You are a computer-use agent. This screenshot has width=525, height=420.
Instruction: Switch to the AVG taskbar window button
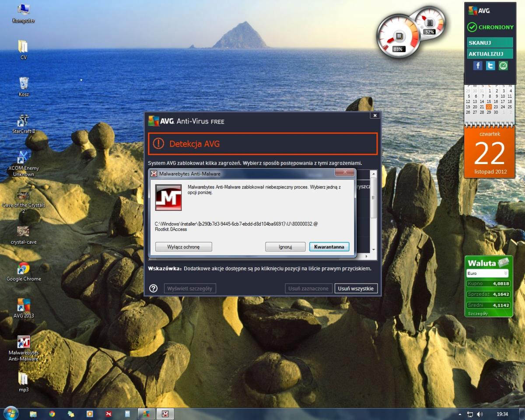(x=146, y=413)
